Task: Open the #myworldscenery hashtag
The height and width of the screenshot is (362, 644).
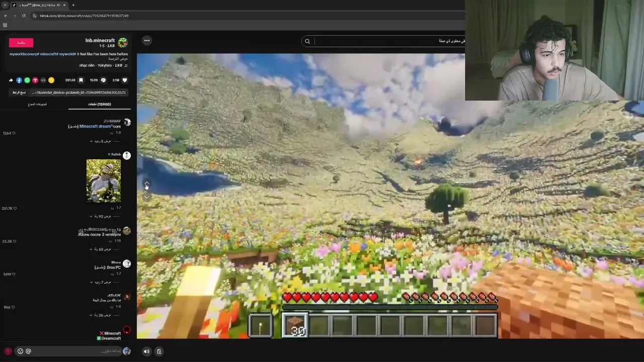Action: coord(25,54)
